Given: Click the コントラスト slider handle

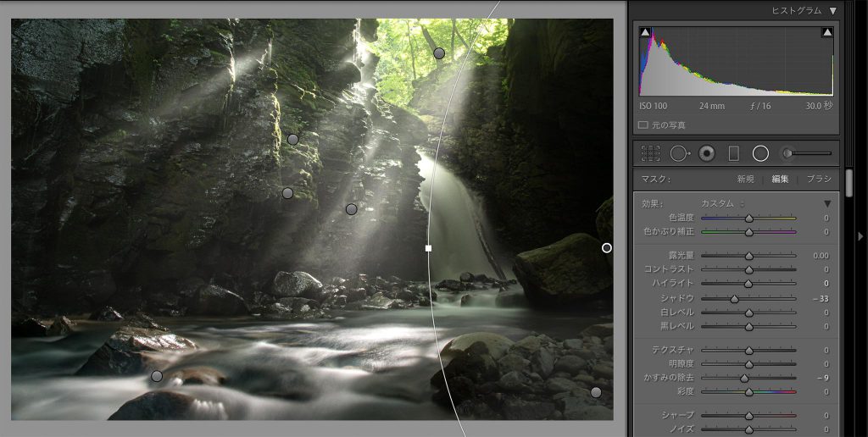Looking at the screenshot, I should tap(749, 269).
